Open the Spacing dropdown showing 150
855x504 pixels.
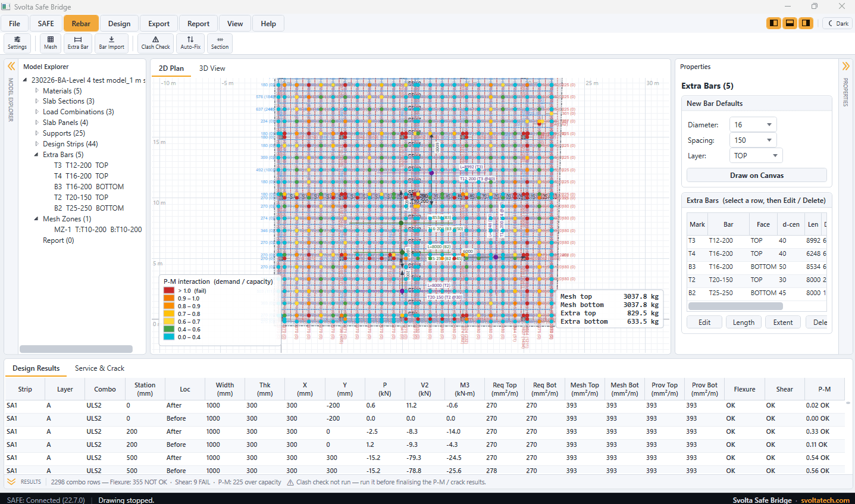pyautogui.click(x=753, y=140)
